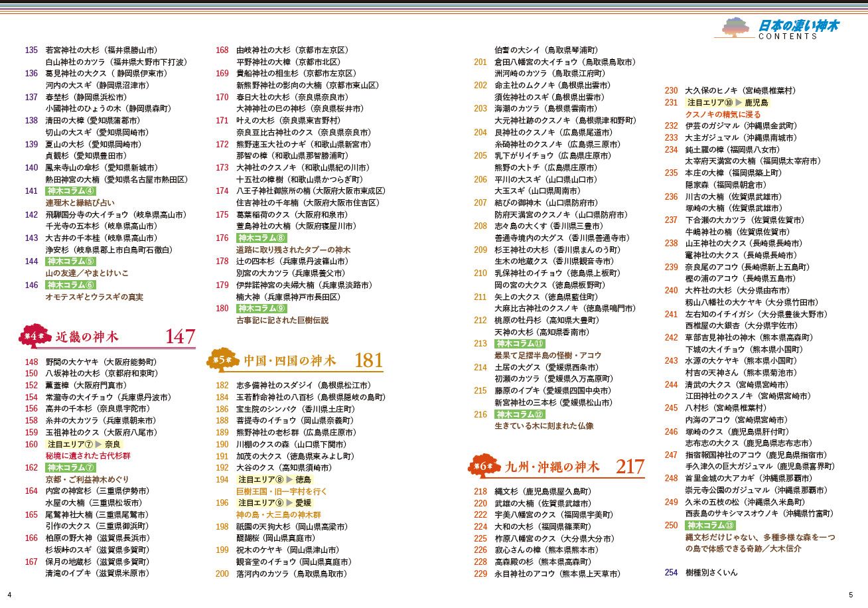
Task: Click the 日本の凄い神木 title text
Action: point(798,25)
